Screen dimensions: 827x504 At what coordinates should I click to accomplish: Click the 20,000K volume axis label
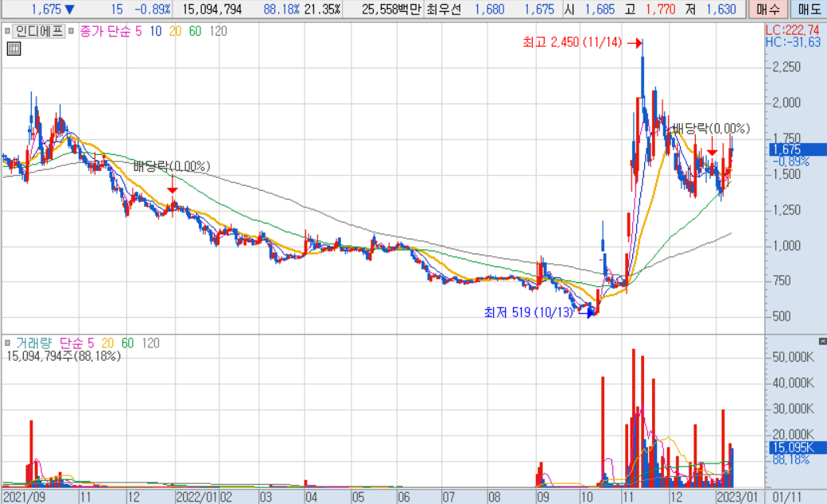tap(794, 434)
